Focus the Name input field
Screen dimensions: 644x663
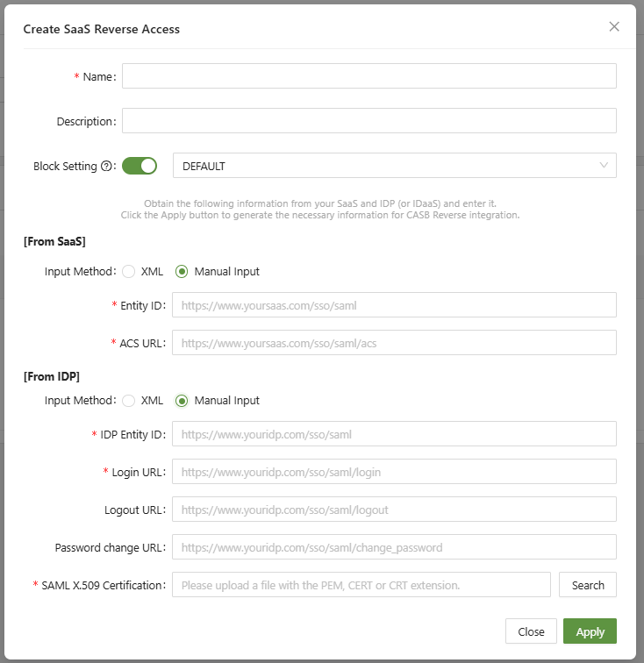pyautogui.click(x=369, y=76)
